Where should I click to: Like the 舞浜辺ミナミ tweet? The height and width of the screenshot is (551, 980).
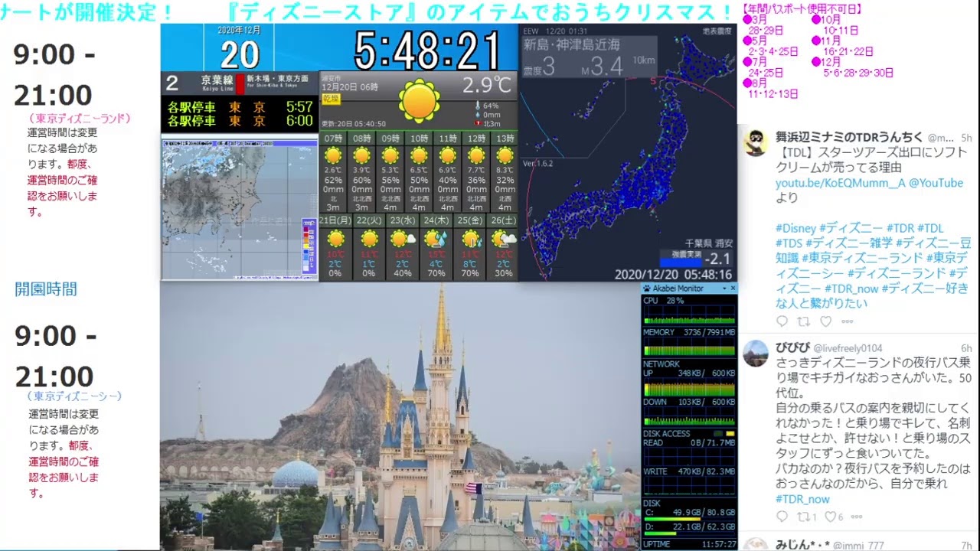point(825,322)
